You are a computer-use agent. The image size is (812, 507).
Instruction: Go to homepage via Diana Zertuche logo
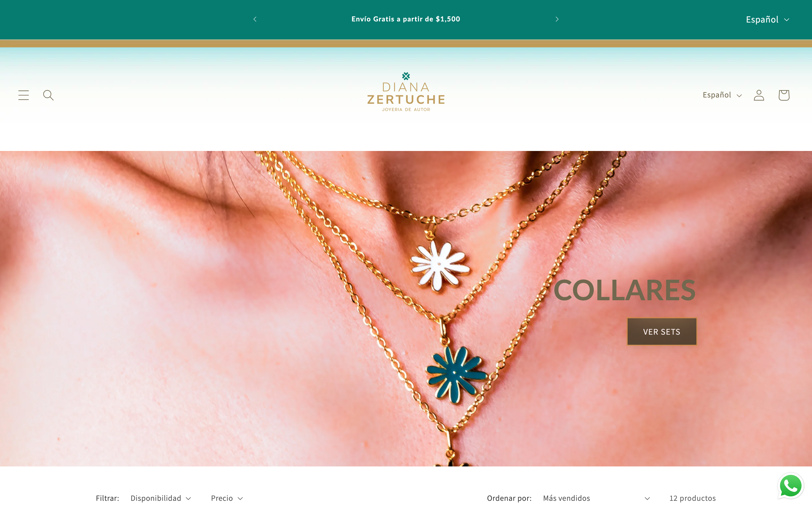tap(406, 92)
